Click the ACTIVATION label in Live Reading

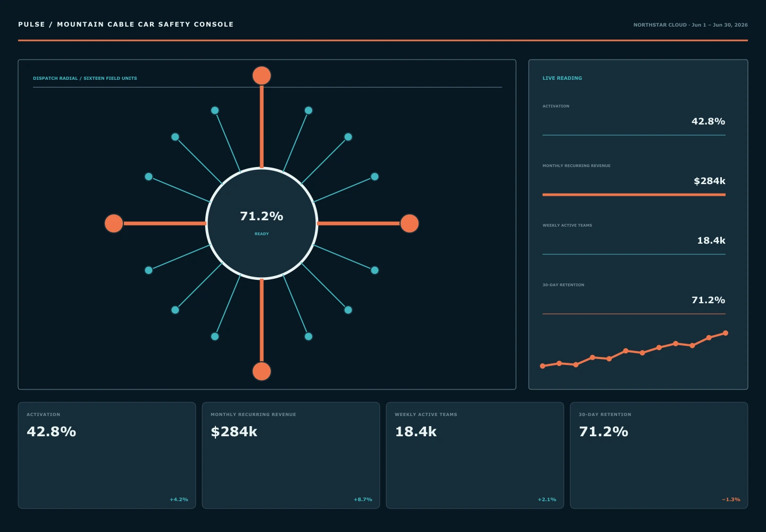[556, 106]
